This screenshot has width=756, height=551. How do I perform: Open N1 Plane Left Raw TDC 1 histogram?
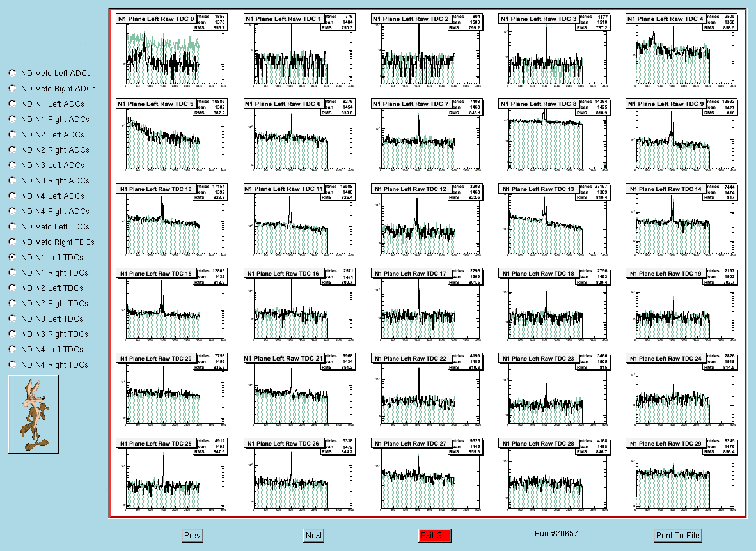(x=299, y=51)
